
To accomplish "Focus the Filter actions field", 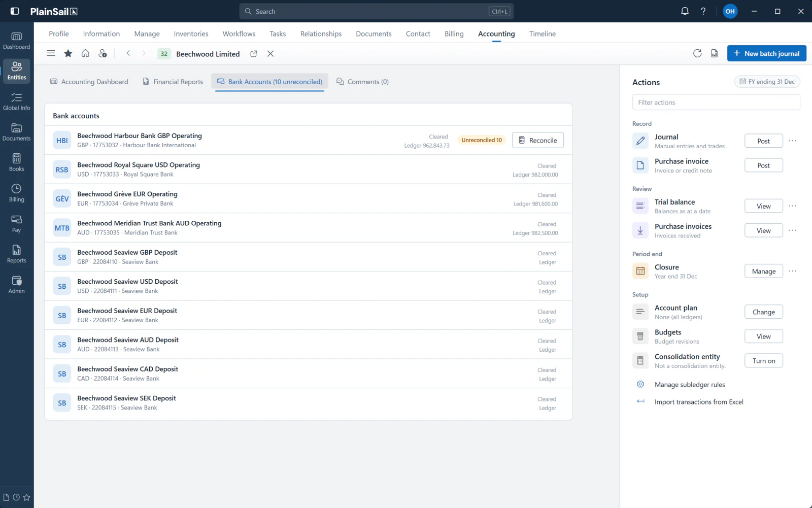I will click(716, 102).
